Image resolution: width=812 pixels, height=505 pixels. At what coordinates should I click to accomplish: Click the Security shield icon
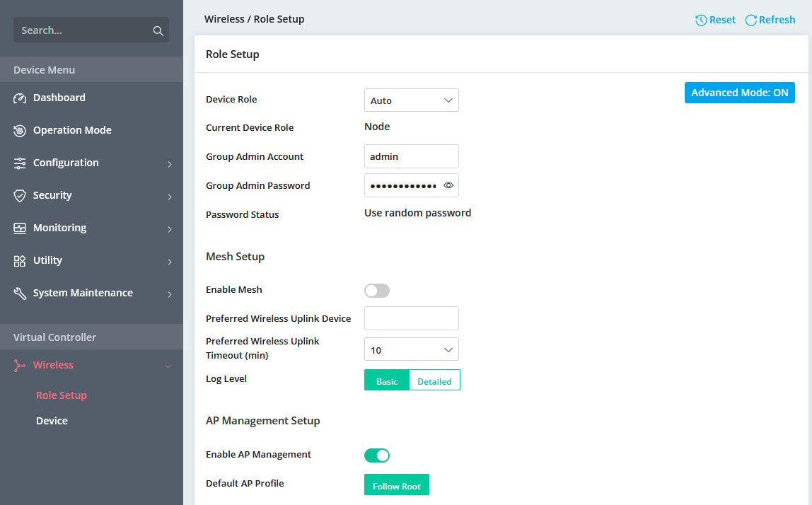pos(20,196)
